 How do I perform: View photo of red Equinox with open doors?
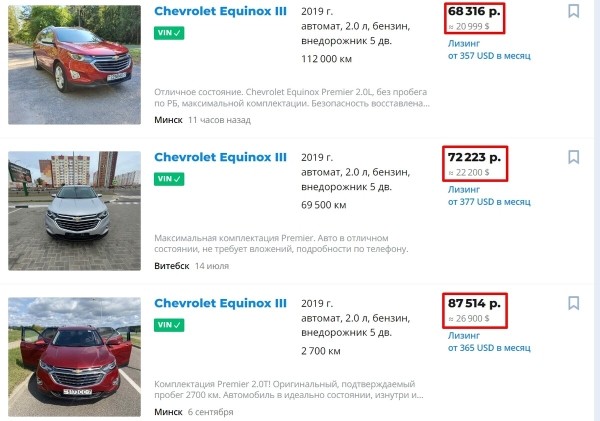click(x=75, y=356)
